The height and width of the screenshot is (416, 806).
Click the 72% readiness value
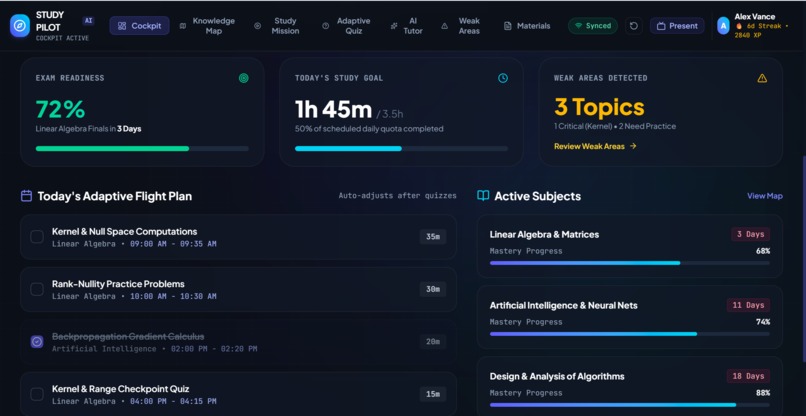tap(60, 109)
